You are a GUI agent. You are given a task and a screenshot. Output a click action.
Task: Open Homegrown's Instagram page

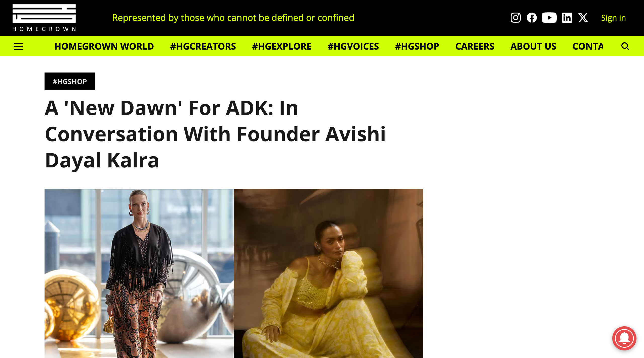click(x=515, y=18)
